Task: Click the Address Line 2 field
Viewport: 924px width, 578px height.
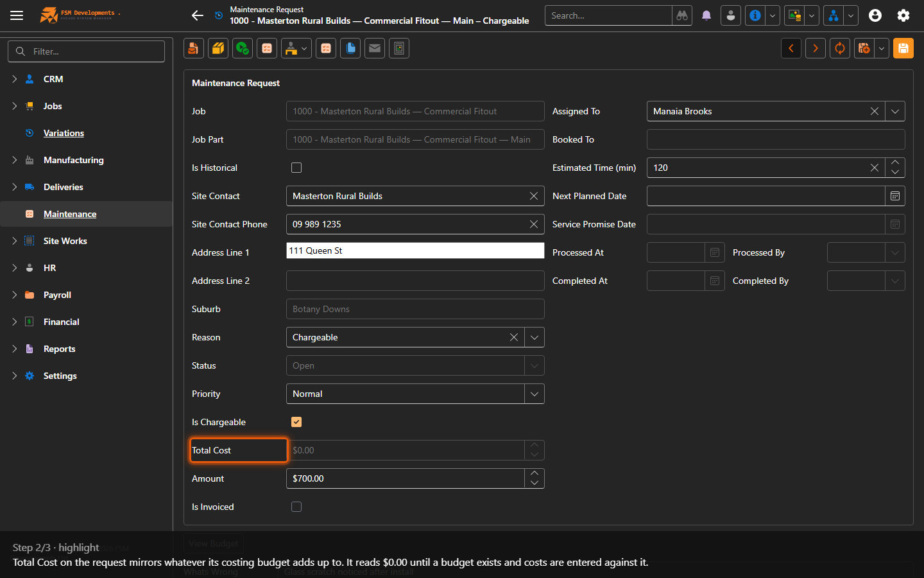Action: click(x=415, y=281)
